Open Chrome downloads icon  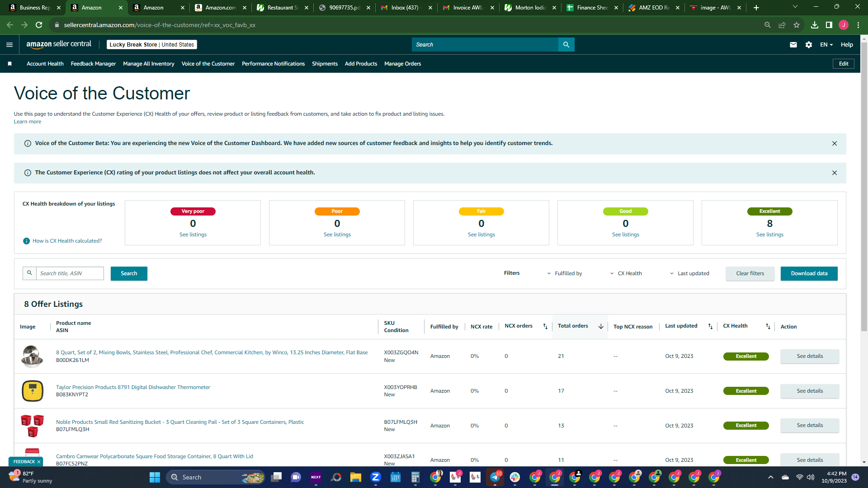coord(815,25)
